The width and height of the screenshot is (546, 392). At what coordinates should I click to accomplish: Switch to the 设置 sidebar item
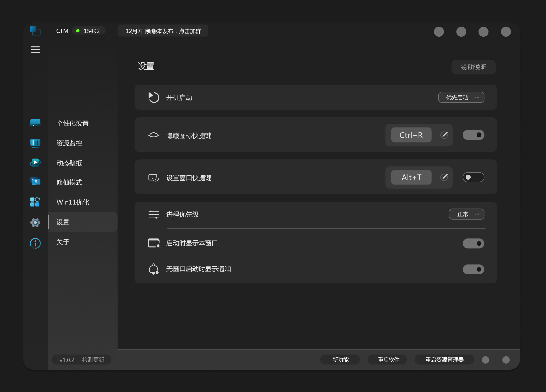tap(63, 222)
